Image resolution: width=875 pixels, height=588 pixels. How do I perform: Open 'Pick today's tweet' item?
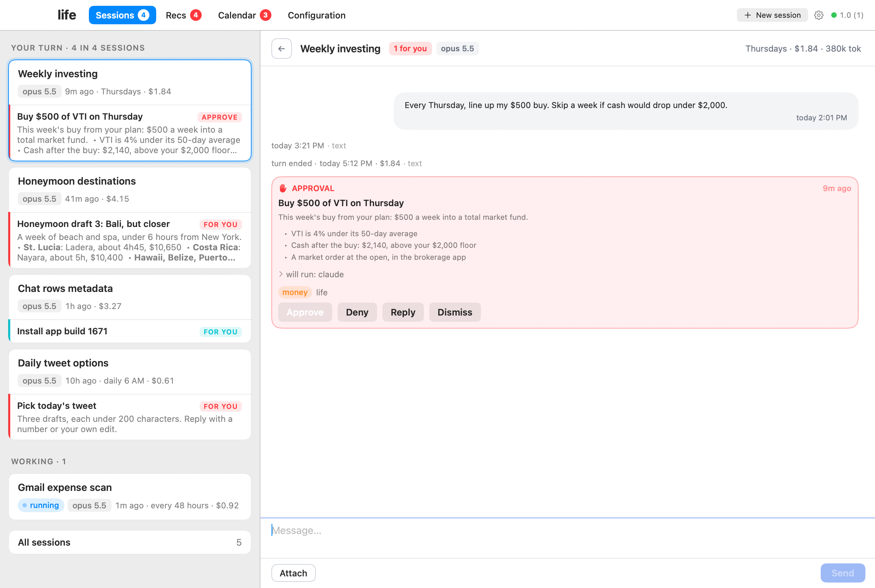pyautogui.click(x=130, y=417)
